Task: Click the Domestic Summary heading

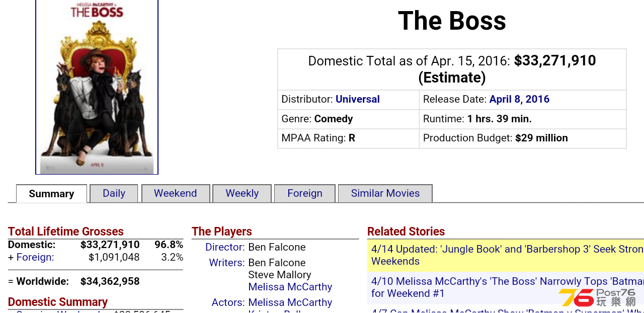Action: [x=58, y=302]
